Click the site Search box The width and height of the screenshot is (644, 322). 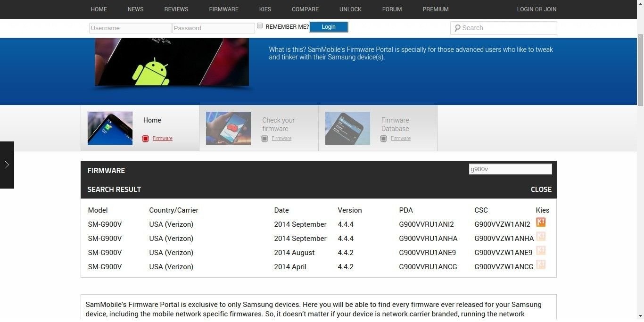(x=504, y=28)
